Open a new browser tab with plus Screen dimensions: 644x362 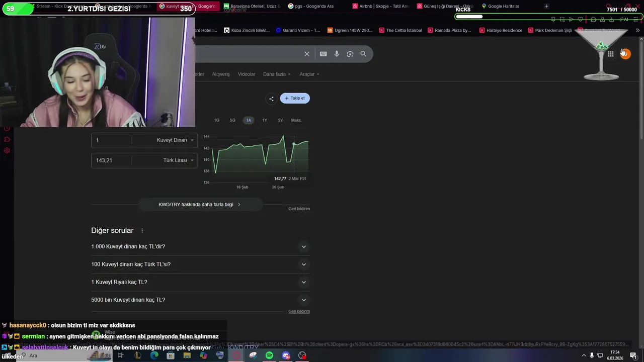pyautogui.click(x=546, y=6)
